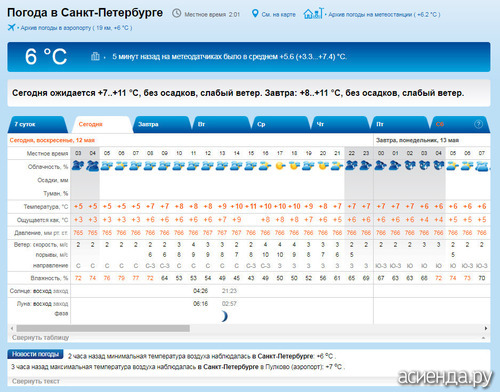500x392 pixels.
Task: Click collapse arrow at table bottom right
Action: point(483,338)
